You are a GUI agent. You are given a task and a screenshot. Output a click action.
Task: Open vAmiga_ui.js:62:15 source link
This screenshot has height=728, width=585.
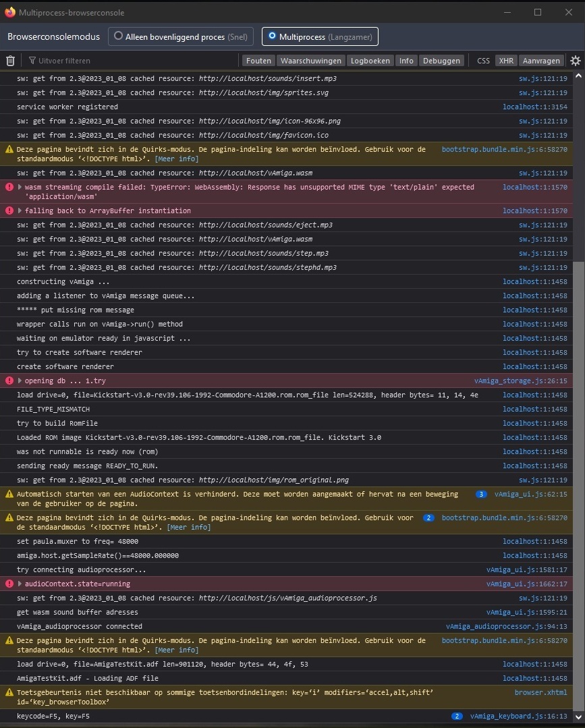530,494
